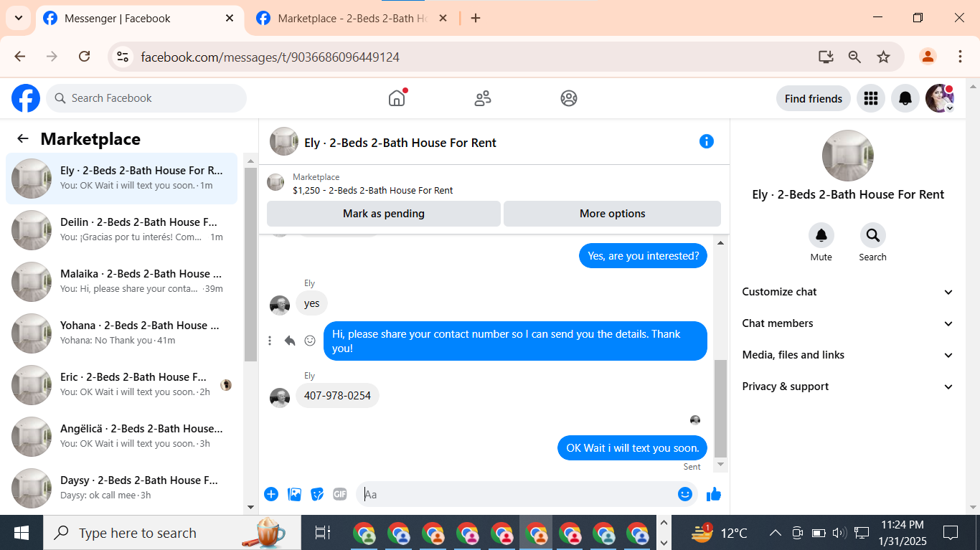Attach a photo or file
The image size is (980, 550).
click(294, 494)
